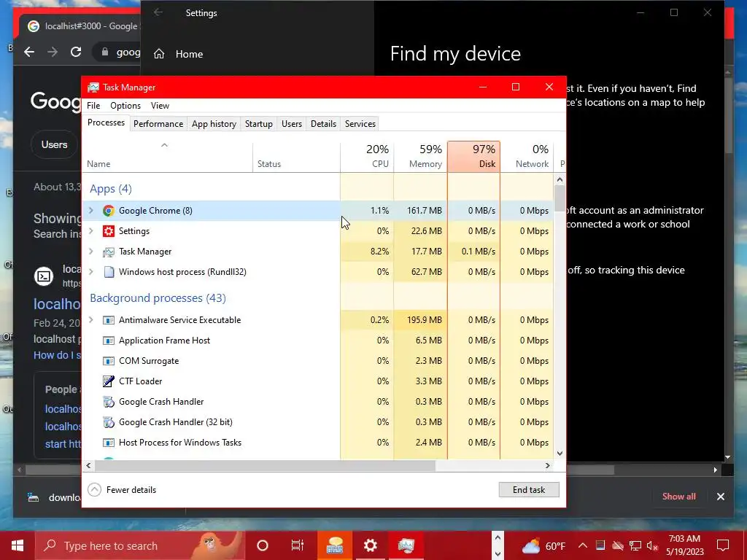The height and width of the screenshot is (560, 747).
Task: Switch to the Users tab
Action: (292, 124)
